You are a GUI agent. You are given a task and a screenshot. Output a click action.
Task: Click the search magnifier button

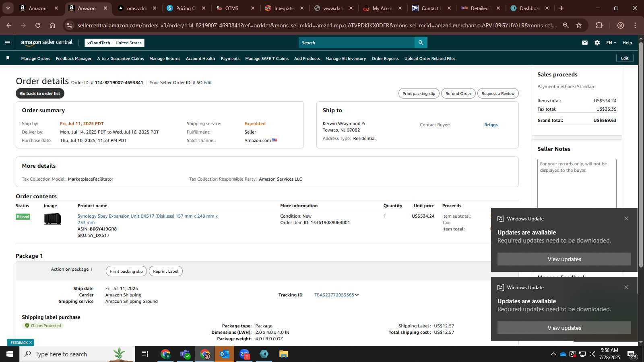coord(421,43)
